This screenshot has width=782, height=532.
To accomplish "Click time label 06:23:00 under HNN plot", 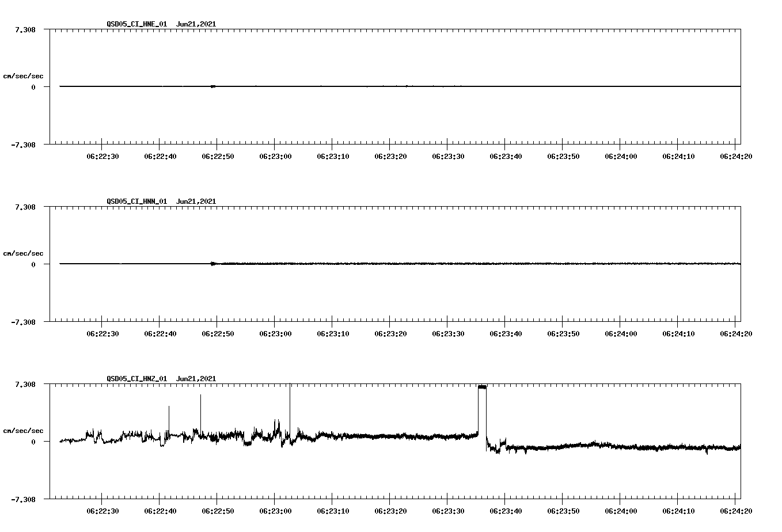I will point(275,333).
